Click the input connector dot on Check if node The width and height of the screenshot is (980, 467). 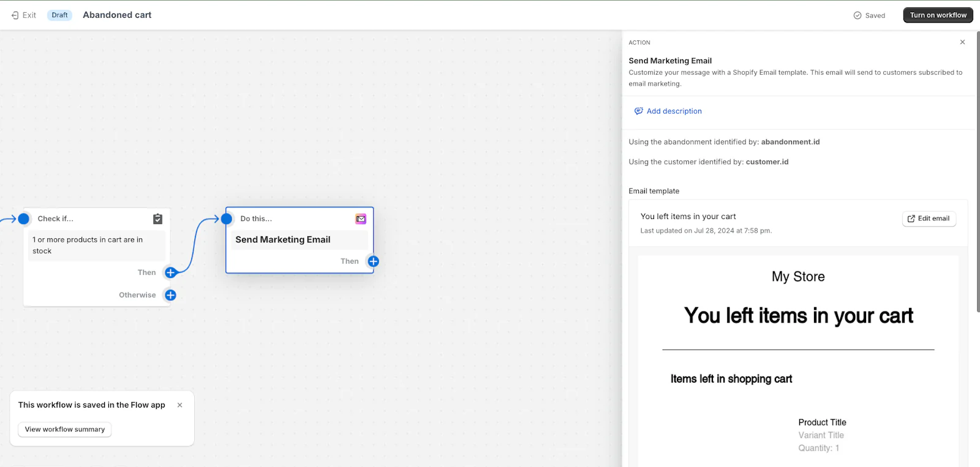24,219
